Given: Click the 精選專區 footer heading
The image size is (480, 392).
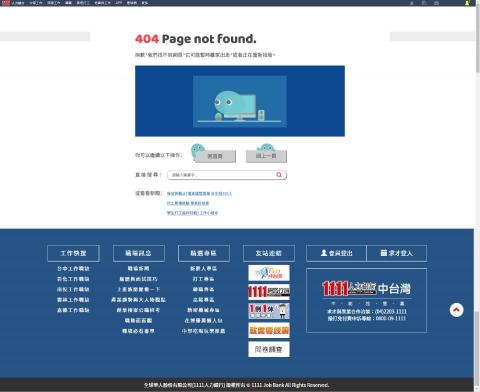Looking at the screenshot, I should (x=204, y=253).
